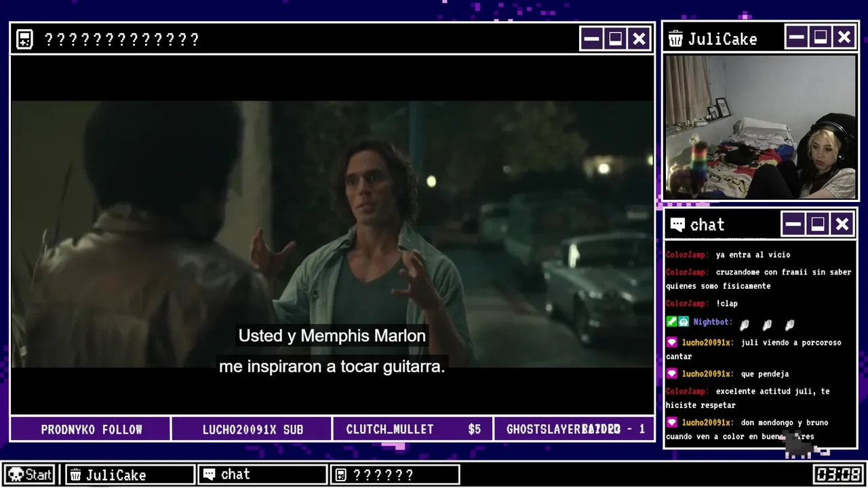Click the 03:08 taskbar clock
868x488 pixels.
tap(838, 474)
